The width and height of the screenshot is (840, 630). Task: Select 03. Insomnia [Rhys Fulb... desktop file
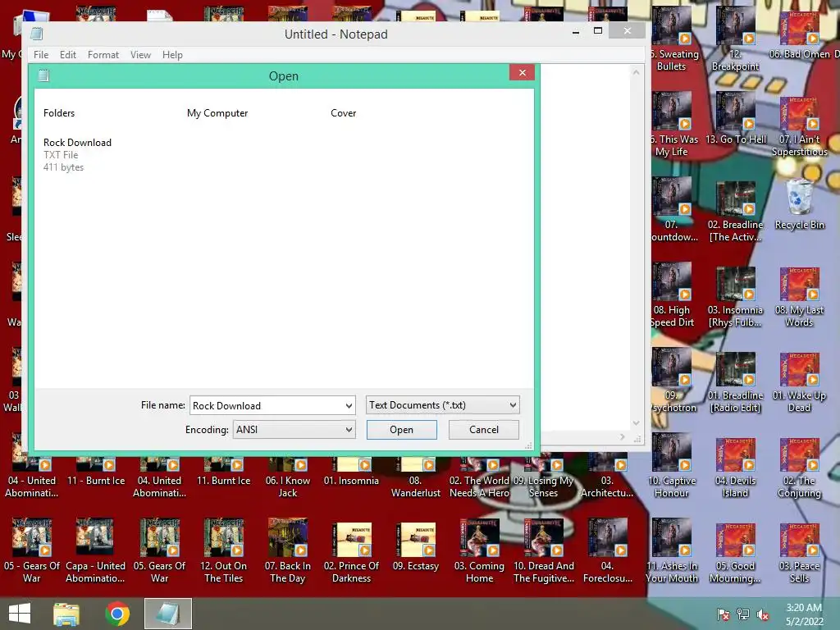[x=735, y=297]
